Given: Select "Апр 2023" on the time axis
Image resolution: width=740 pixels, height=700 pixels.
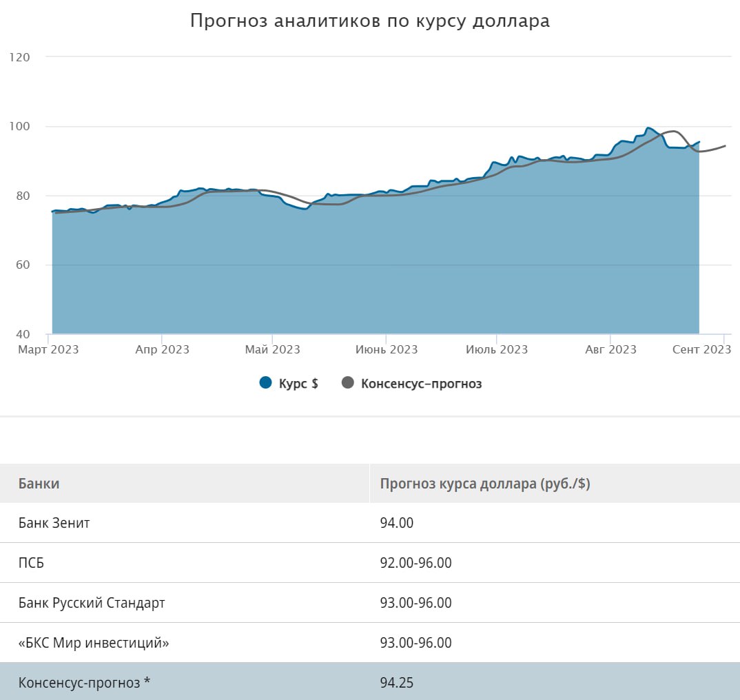Looking at the screenshot, I should (x=162, y=350).
